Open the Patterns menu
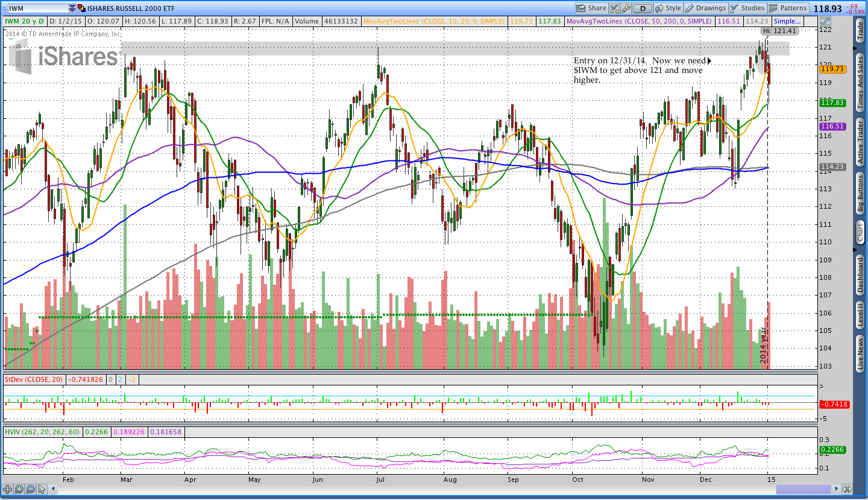This screenshot has height=500, width=868. [788, 8]
